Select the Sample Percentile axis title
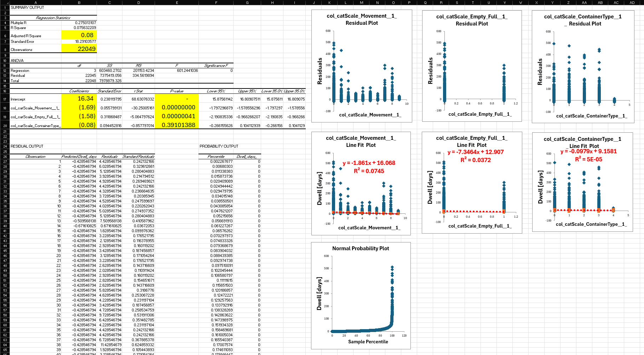This screenshot has height=355, width=644. [x=368, y=342]
